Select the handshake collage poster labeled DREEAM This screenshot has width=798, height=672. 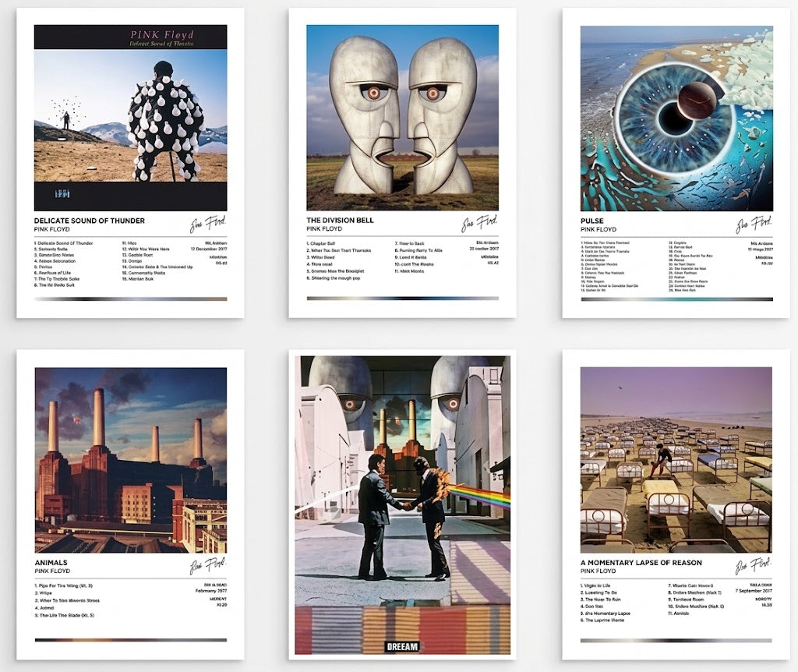tap(403, 505)
